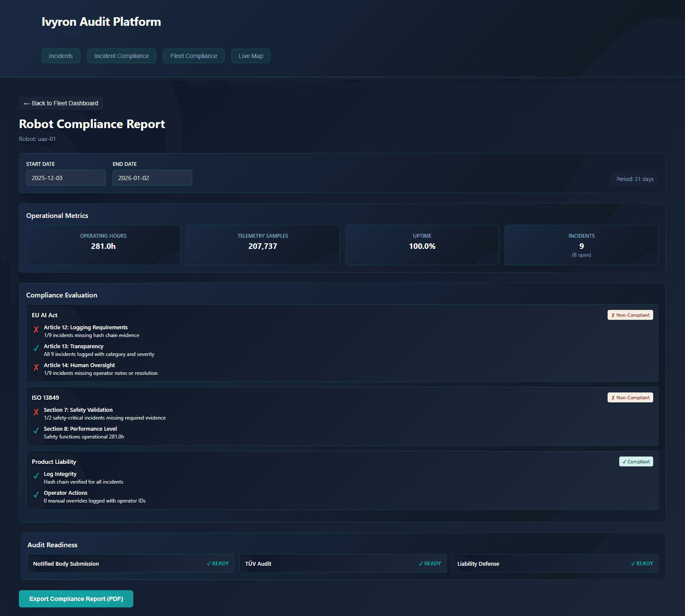Click Article 14: Human Oversight heading

79,365
